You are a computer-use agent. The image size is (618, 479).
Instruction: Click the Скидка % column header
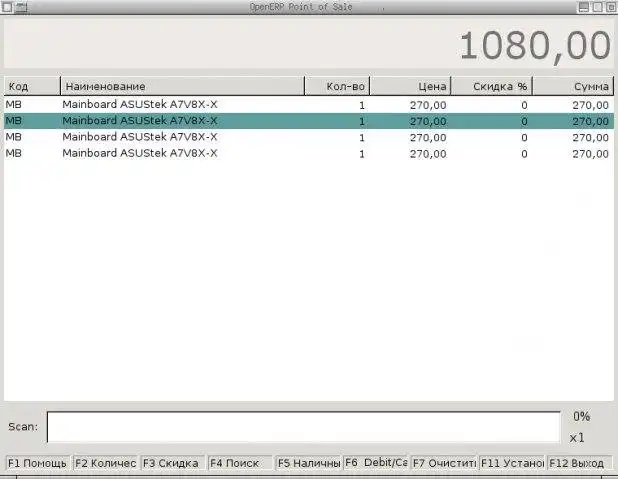491,86
